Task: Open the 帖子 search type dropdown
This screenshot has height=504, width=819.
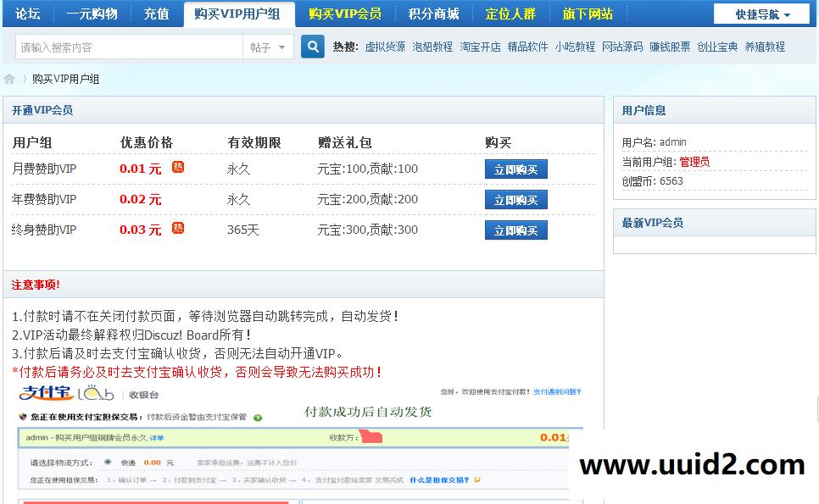Action: [x=269, y=46]
